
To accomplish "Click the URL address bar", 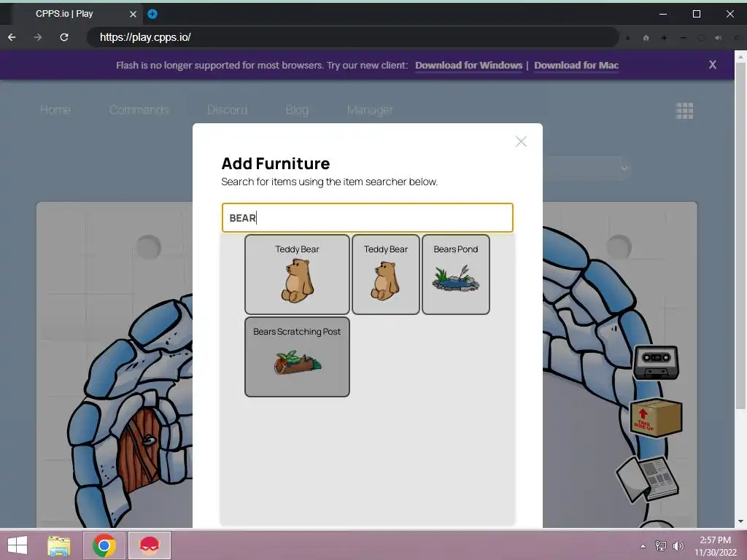I will pos(352,37).
